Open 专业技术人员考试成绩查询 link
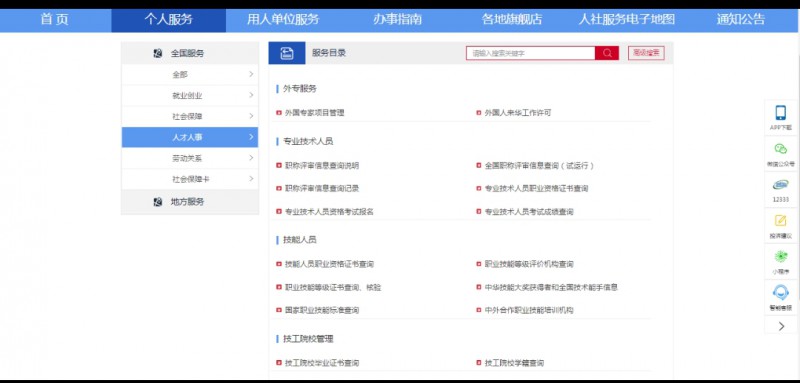The height and width of the screenshot is (383, 800). coord(529,212)
